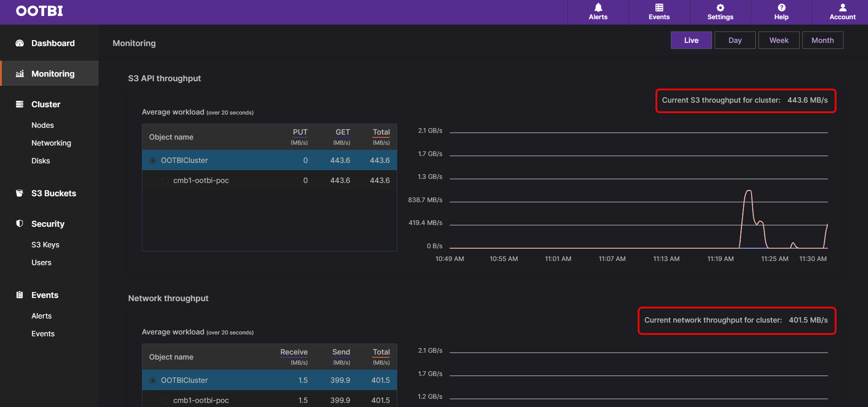Switch to the Week time range tab
Image resolution: width=868 pixels, height=407 pixels.
pos(779,40)
